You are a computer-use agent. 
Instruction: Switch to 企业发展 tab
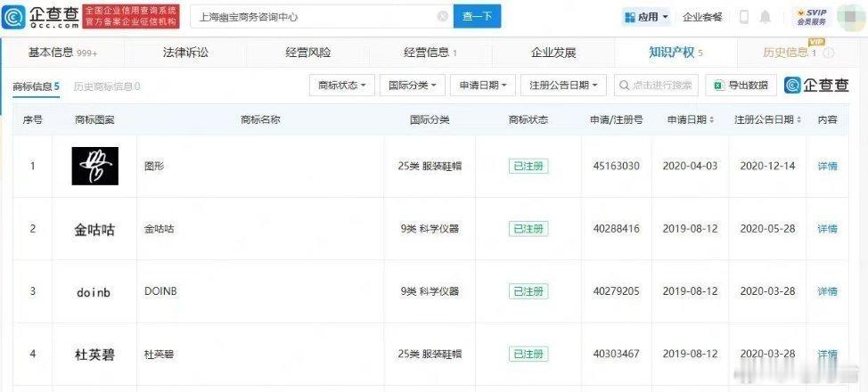tap(553, 53)
